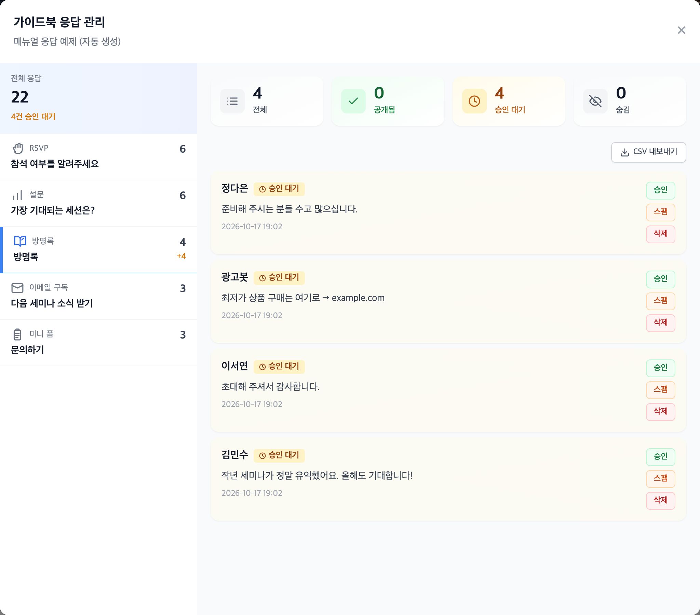Viewport: 700px width, 615px height.
Task: Approve 정다은's guestbook entry
Action: pos(660,190)
